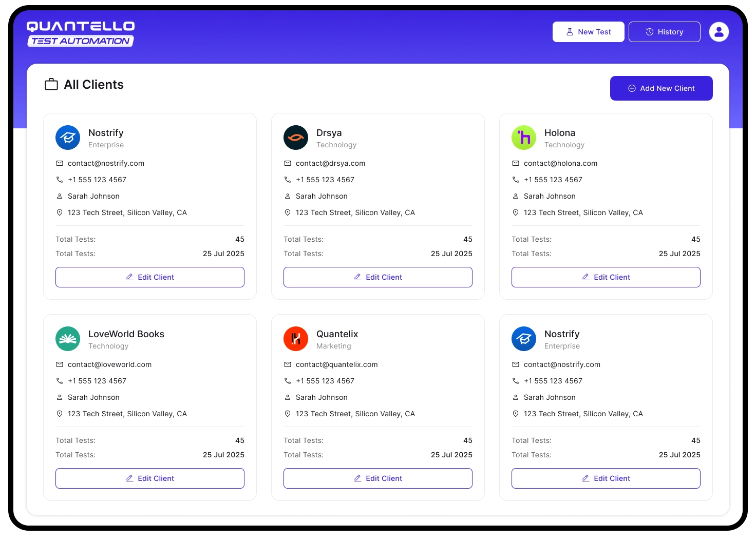
Task: Click the phone icon in Holona card
Action: (516, 180)
